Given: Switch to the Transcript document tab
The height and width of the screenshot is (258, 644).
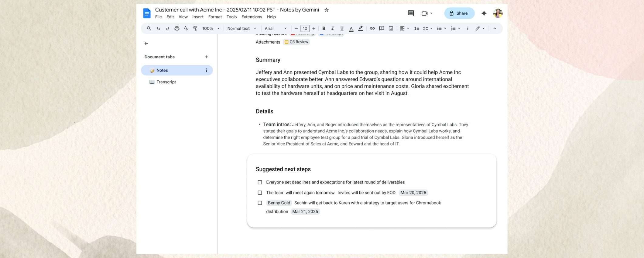Looking at the screenshot, I should (x=166, y=82).
